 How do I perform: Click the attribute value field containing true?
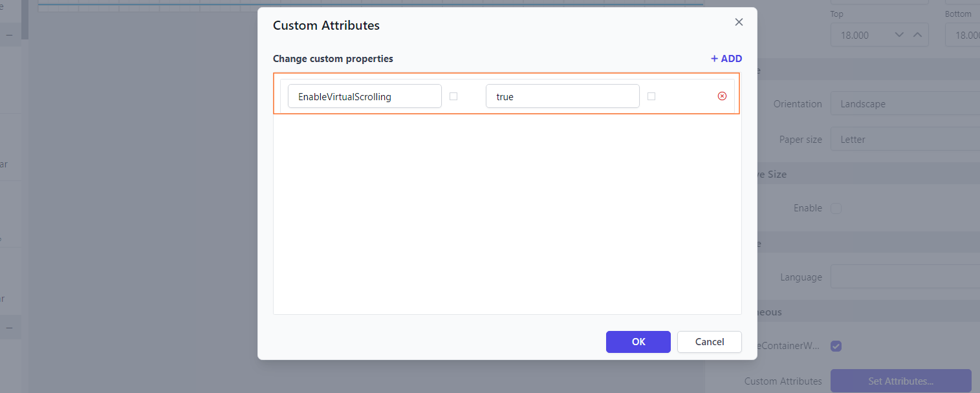point(562,96)
